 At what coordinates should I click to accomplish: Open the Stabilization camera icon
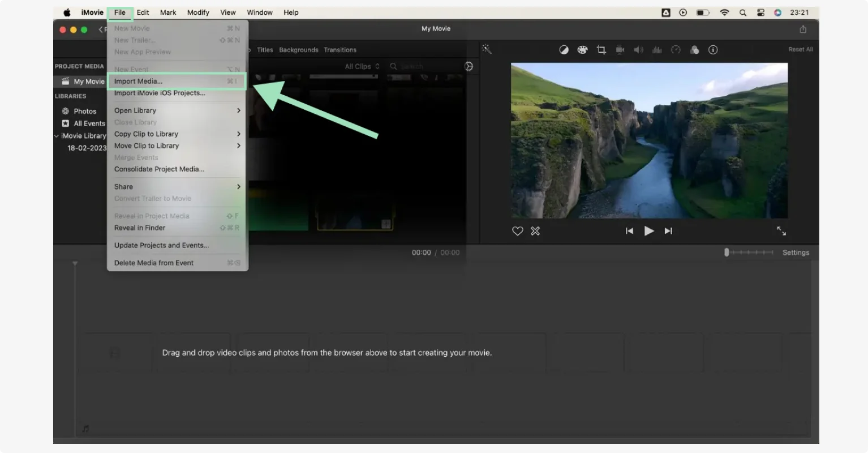pos(620,49)
